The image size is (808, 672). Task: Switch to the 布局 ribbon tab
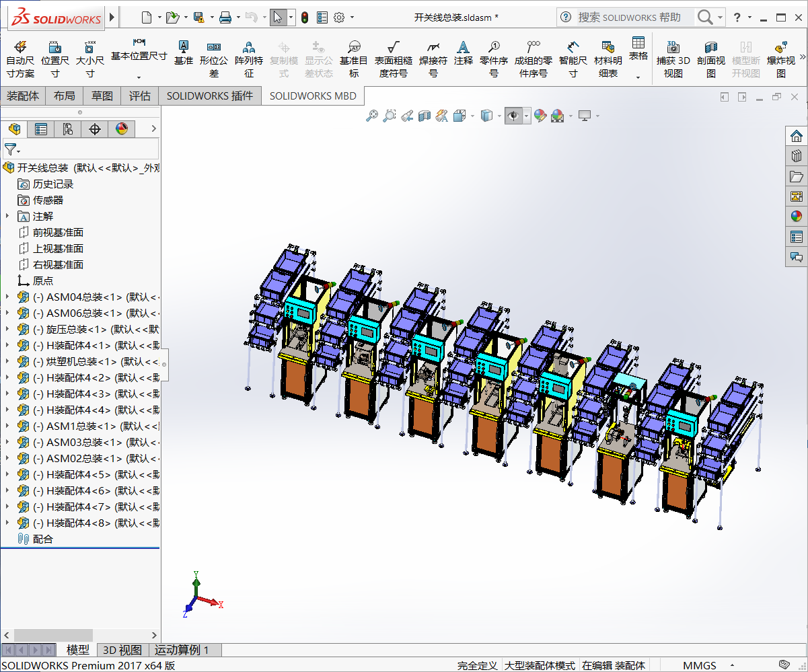65,96
